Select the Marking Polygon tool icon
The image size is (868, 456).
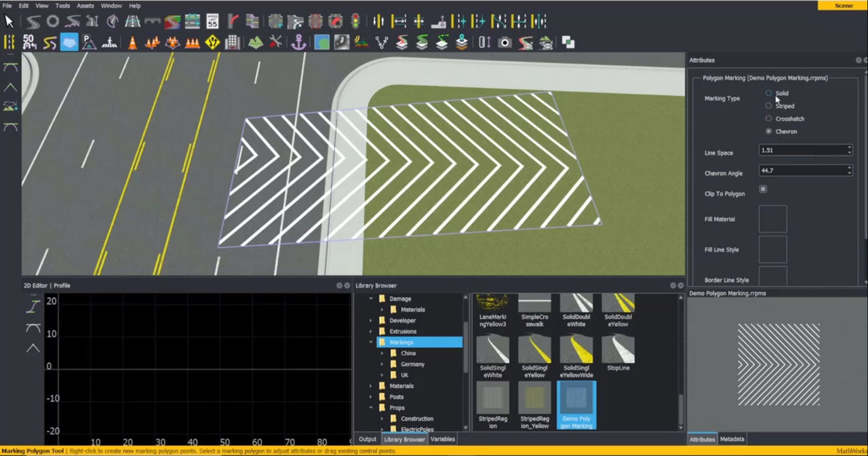pyautogui.click(x=69, y=42)
